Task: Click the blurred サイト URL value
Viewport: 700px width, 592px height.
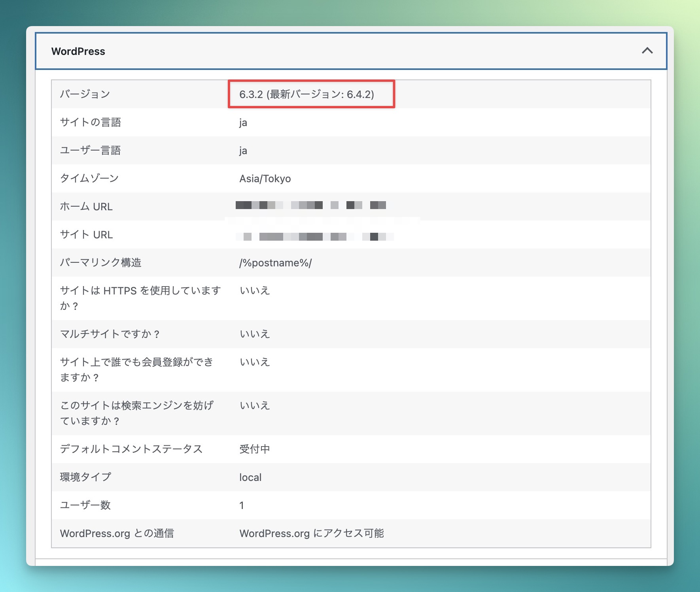Action: [x=315, y=237]
